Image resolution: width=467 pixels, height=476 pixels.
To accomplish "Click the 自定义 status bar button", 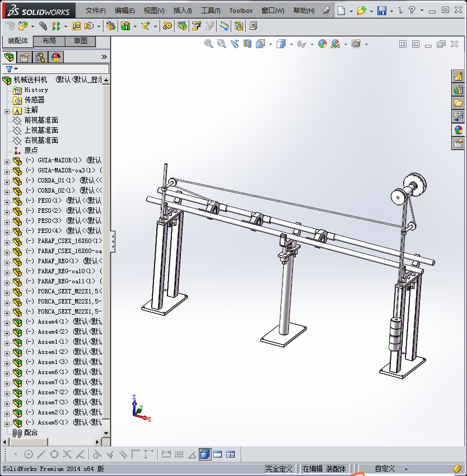I will point(385,469).
